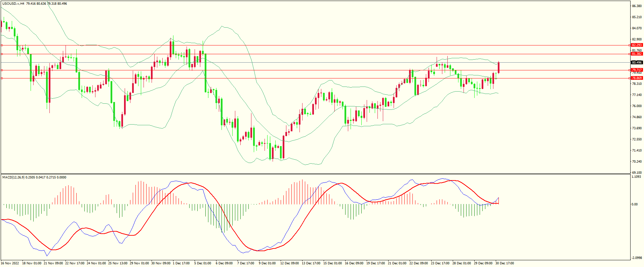Click the 0.00 level on MACD scale

coord(634,204)
